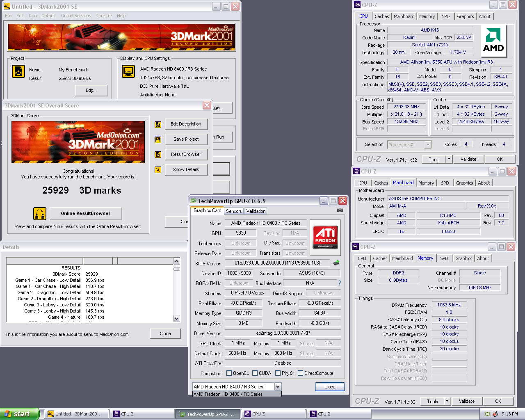Click the Display and CPU Settings monitor icon
The height and width of the screenshot is (420, 525).
(128, 71)
